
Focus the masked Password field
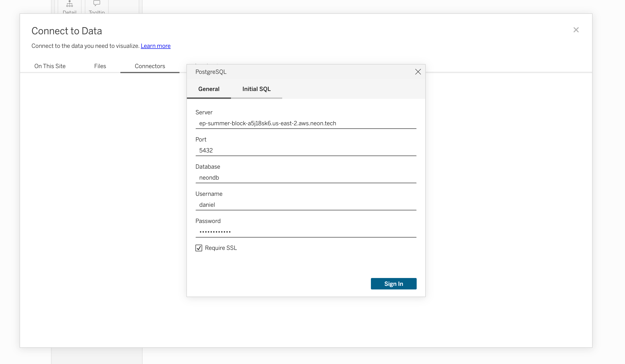(306, 232)
